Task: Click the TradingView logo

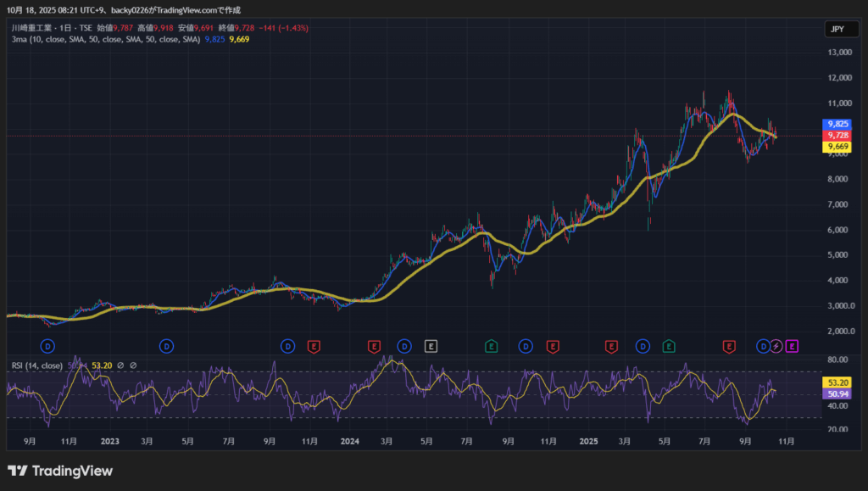Action: (60, 471)
